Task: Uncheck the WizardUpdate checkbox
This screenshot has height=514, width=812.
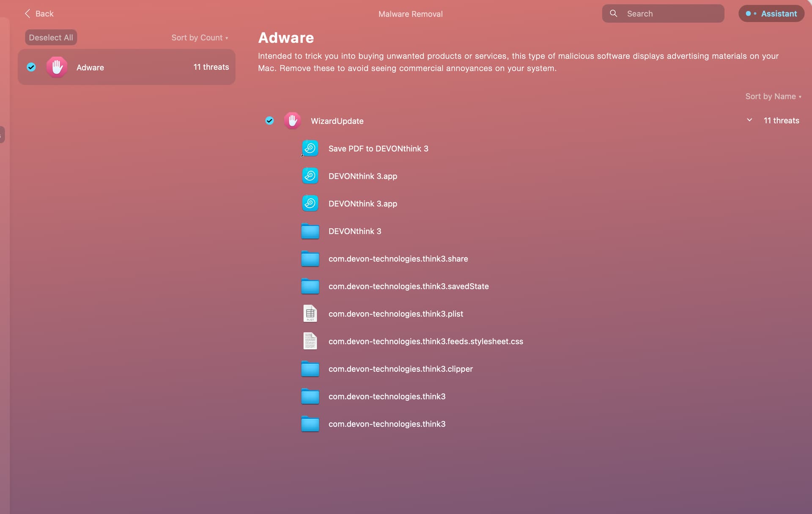Action: coord(269,121)
